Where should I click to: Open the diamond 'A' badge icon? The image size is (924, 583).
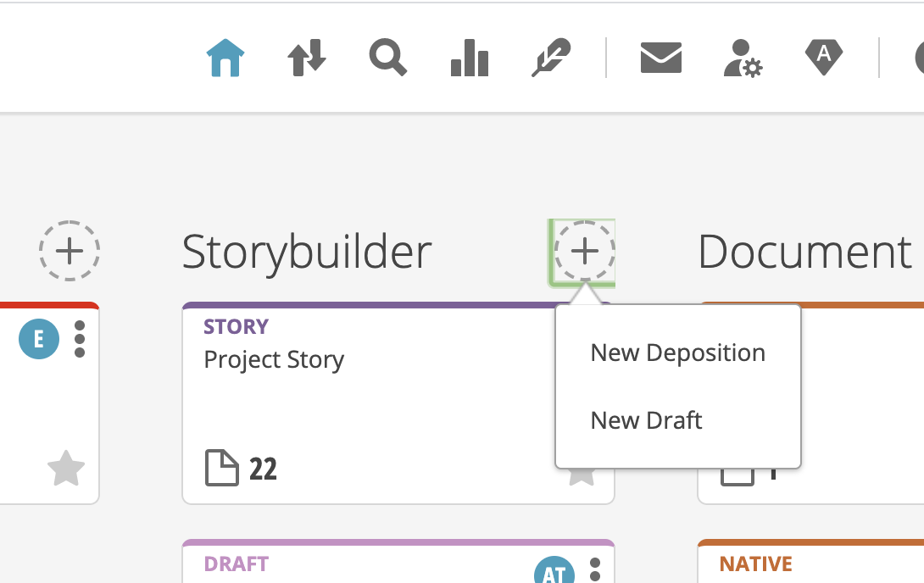pyautogui.click(x=824, y=58)
